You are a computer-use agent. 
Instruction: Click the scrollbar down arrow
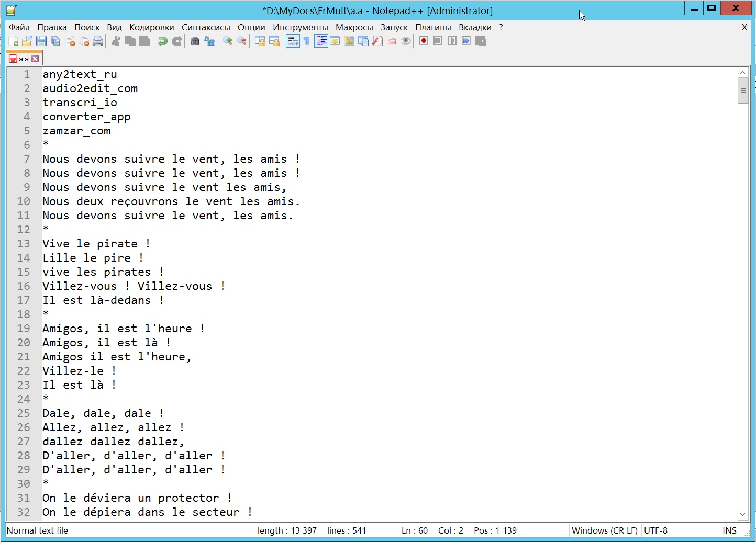(742, 515)
